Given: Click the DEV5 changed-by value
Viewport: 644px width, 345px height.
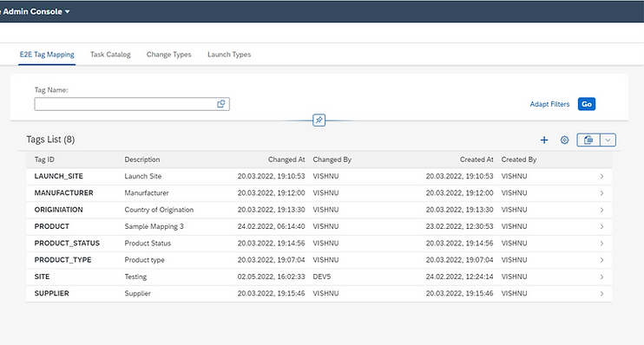Looking at the screenshot, I should (x=322, y=277).
